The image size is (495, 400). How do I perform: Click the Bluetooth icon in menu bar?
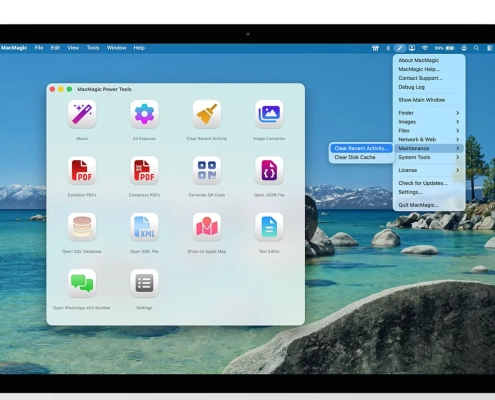388,48
